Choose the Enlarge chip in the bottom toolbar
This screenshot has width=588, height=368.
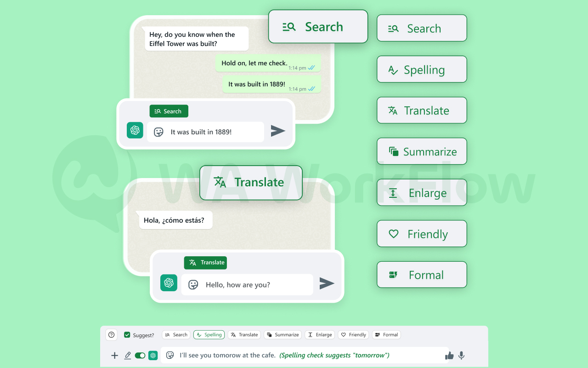point(320,335)
